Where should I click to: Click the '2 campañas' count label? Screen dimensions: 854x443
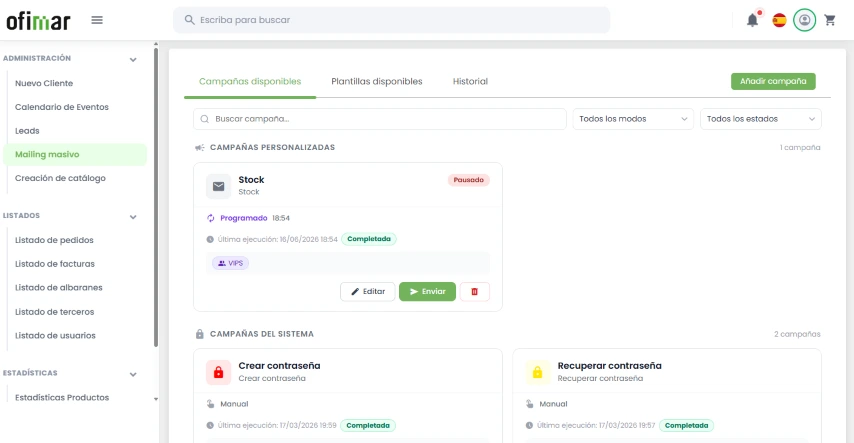pos(797,334)
